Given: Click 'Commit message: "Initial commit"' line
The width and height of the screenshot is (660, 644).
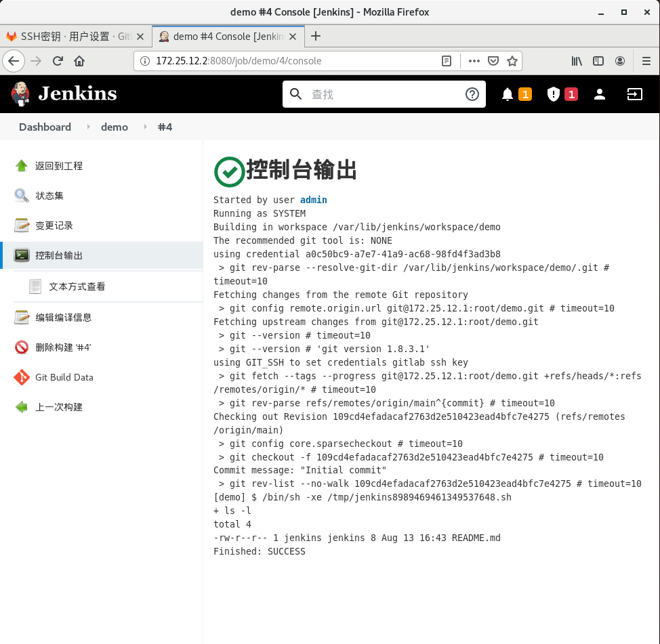Looking at the screenshot, I should (300, 470).
